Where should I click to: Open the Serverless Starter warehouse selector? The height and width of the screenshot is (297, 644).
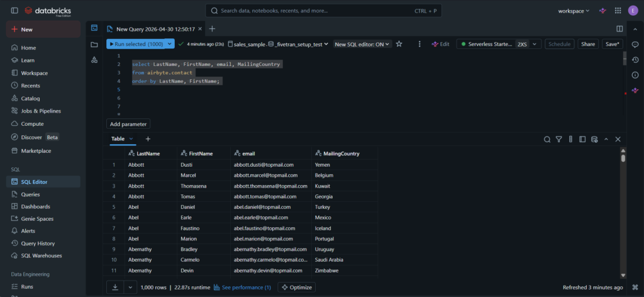point(499,44)
